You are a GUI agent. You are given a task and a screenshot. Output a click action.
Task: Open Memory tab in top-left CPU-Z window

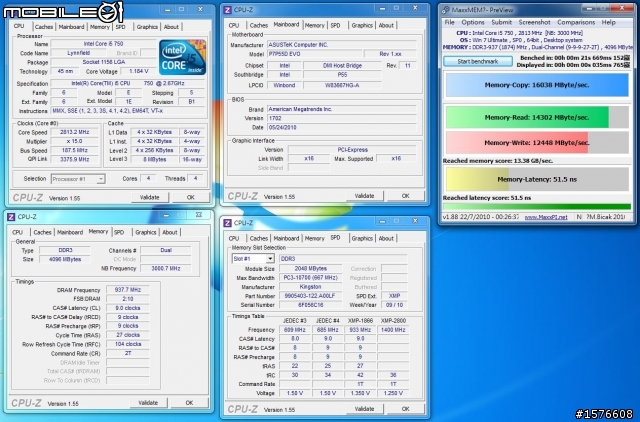click(x=100, y=27)
